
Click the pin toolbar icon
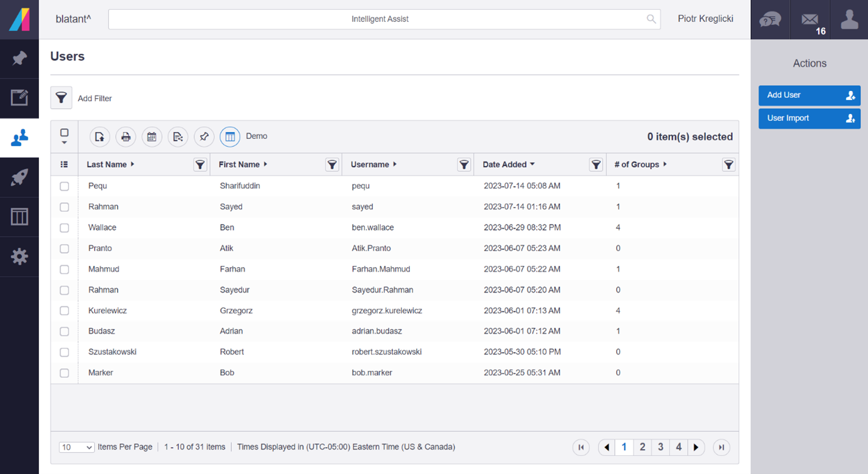coord(204,137)
